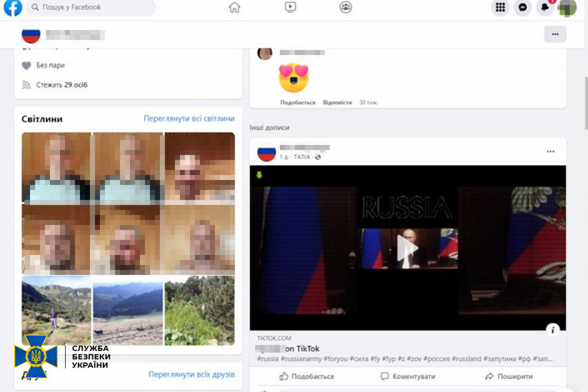This screenshot has width=588, height=392.
Task: Open the apps grid menu icon
Action: point(500,8)
